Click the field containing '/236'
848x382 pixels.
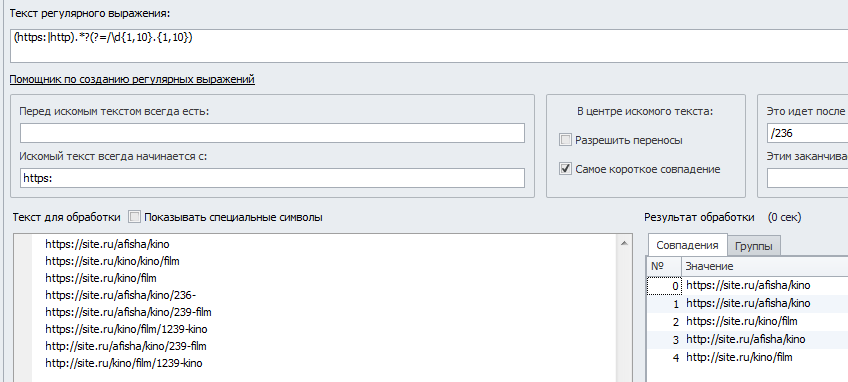807,133
